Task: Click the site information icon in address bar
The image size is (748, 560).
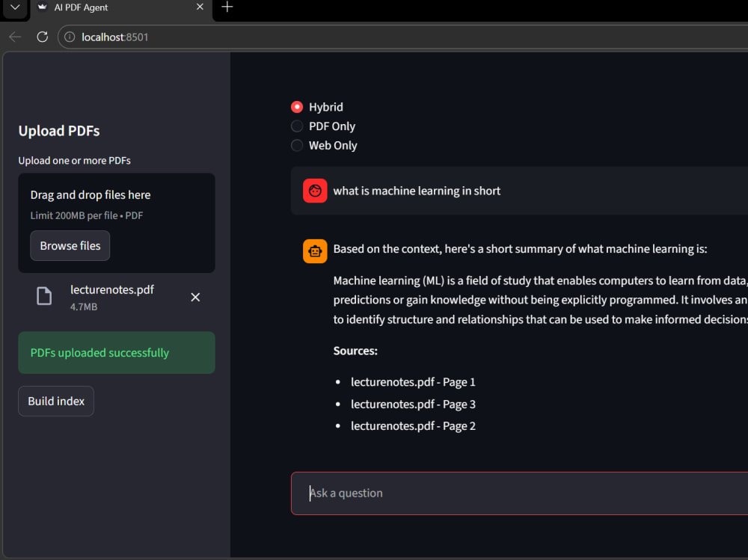Action: pyautogui.click(x=70, y=37)
